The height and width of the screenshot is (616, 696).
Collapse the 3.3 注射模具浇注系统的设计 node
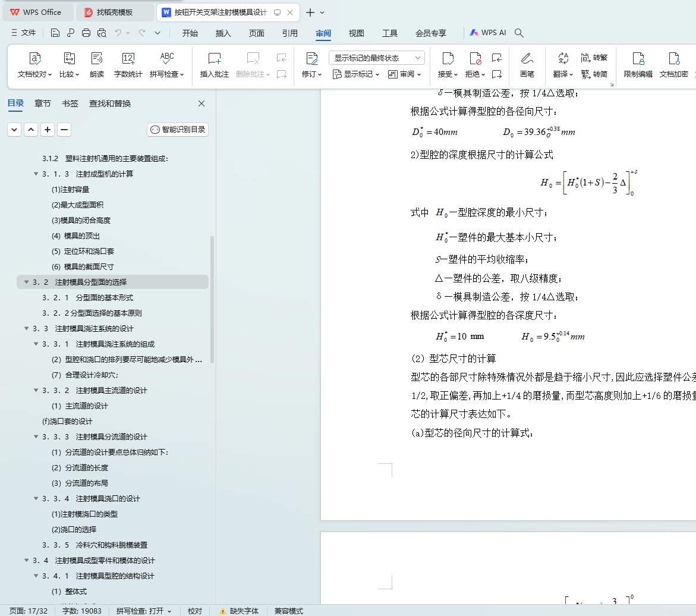tap(26, 329)
